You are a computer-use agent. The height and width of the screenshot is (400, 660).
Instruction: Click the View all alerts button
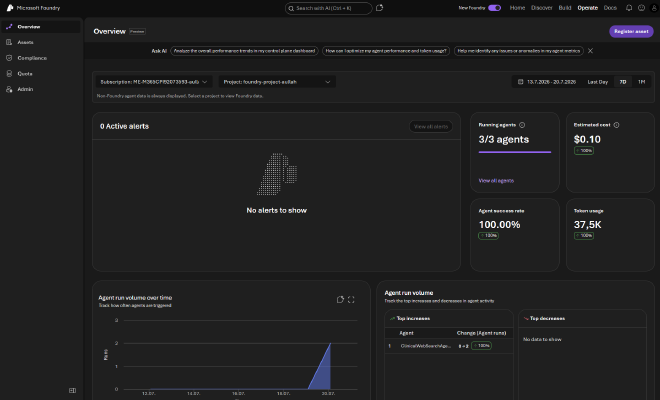431,126
